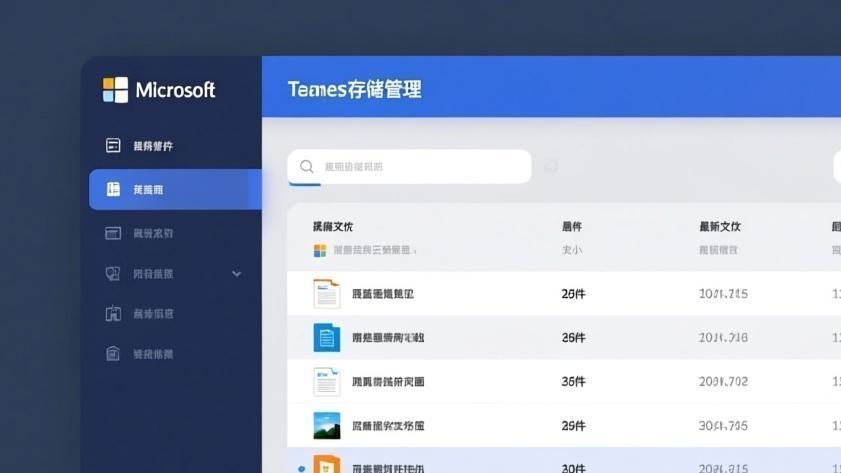
Task: Click the file name in the 29件 row
Action: point(388,426)
